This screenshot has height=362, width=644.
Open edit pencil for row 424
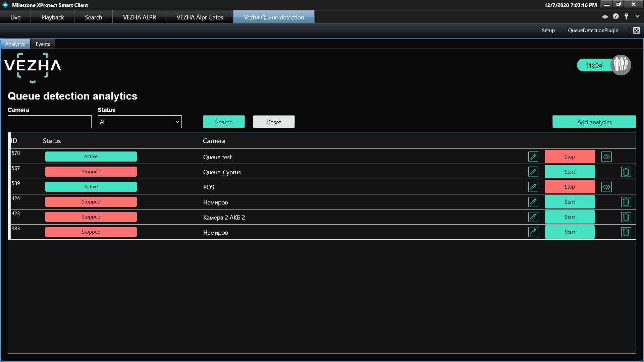[x=533, y=202]
